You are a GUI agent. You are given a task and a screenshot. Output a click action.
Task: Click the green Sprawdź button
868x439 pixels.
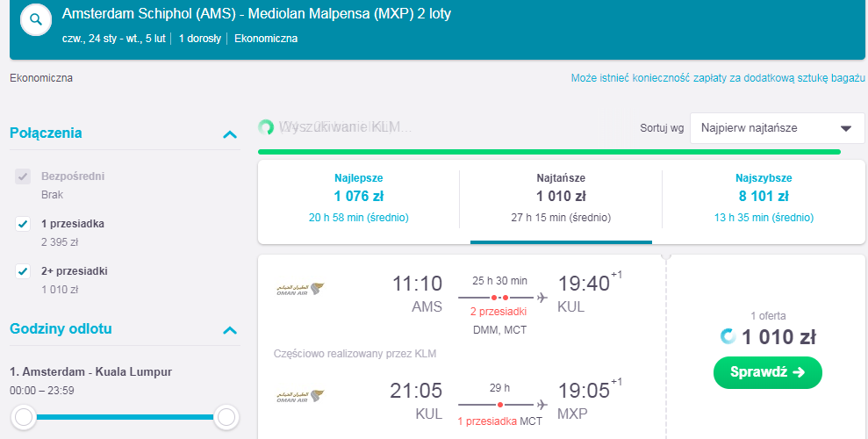[x=768, y=372]
